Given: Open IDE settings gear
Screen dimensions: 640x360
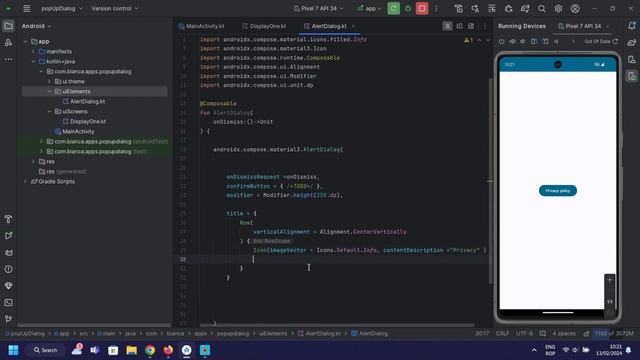Looking at the screenshot, I should [558, 8].
